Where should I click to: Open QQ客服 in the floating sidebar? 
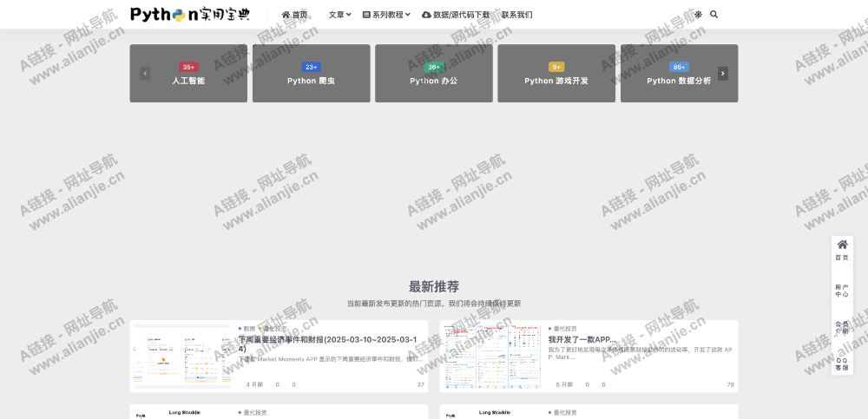pyautogui.click(x=842, y=363)
